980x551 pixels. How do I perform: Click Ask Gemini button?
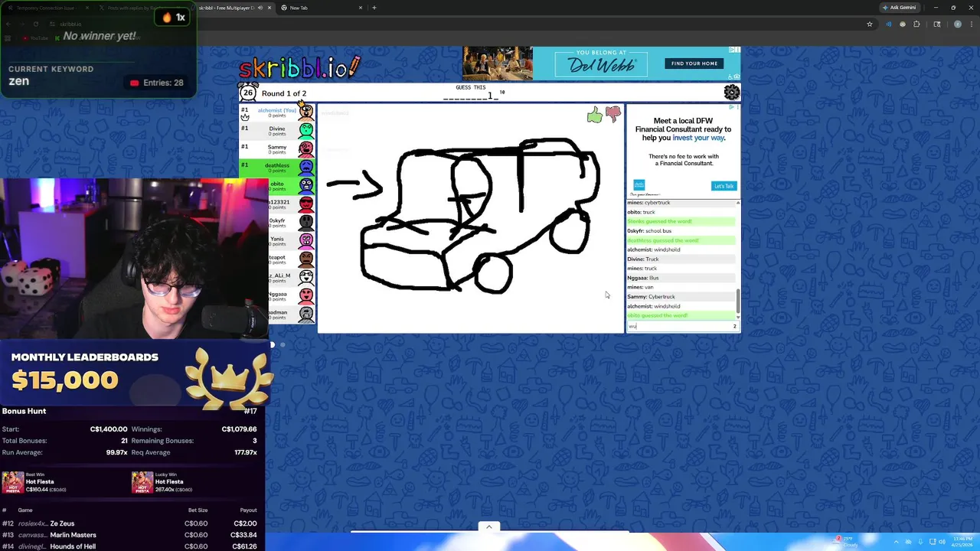(x=899, y=8)
